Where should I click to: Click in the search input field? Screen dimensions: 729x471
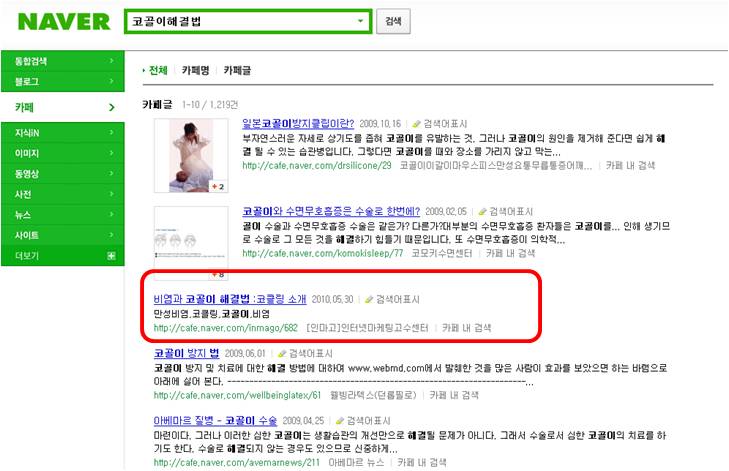pos(242,21)
